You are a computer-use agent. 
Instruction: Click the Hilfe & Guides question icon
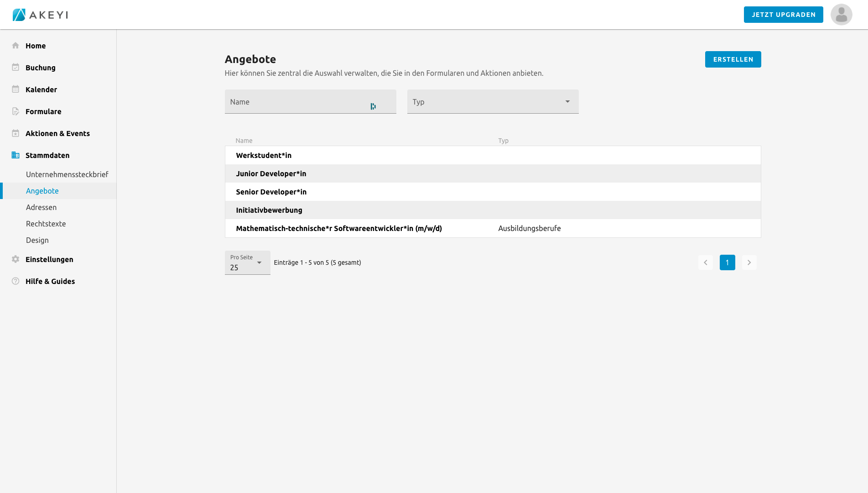coord(16,281)
